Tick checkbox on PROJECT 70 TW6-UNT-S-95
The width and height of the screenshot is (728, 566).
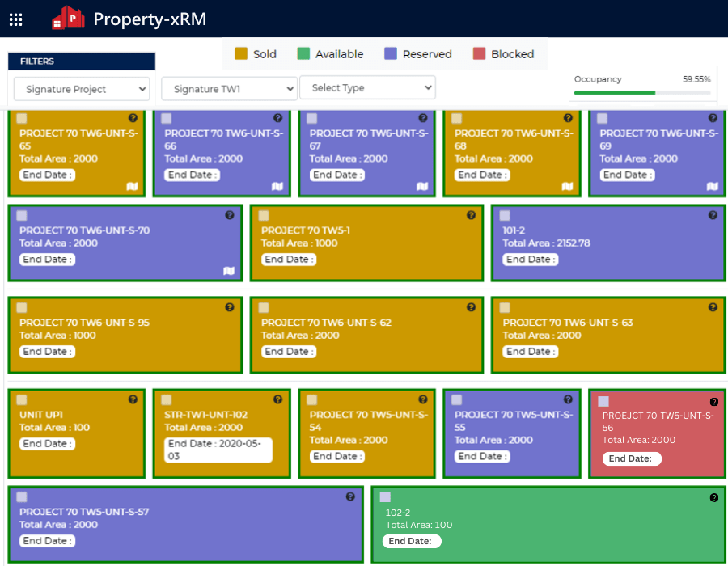(x=22, y=306)
